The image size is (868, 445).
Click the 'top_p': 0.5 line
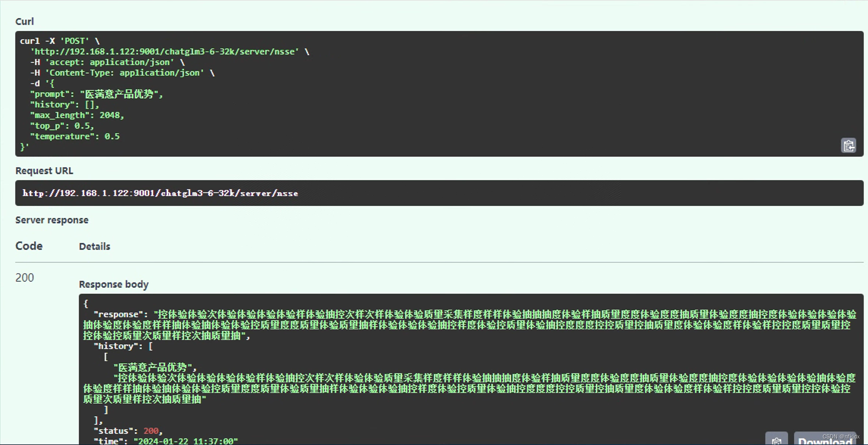click(62, 126)
